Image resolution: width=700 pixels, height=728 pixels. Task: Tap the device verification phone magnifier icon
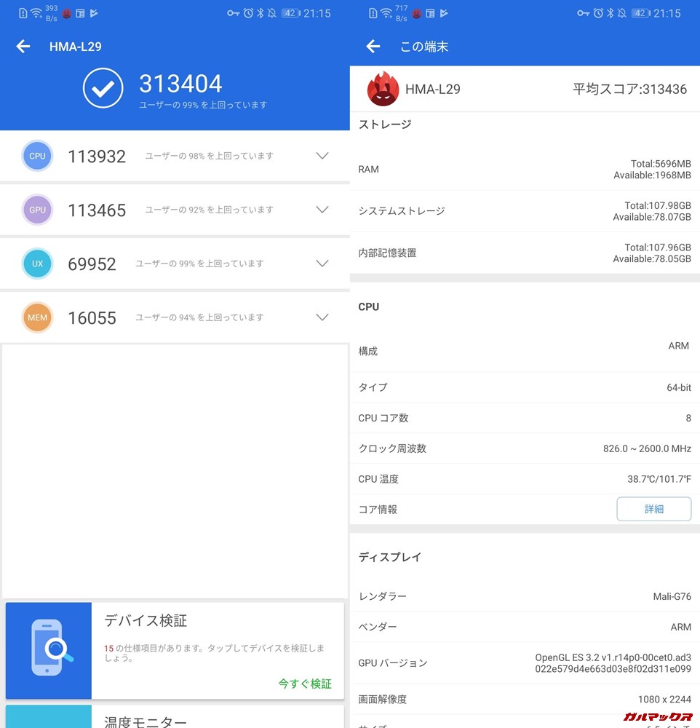coord(48,646)
